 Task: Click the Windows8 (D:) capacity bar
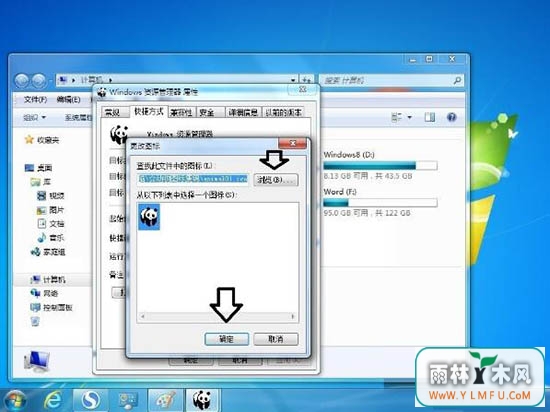pyautogui.click(x=380, y=166)
